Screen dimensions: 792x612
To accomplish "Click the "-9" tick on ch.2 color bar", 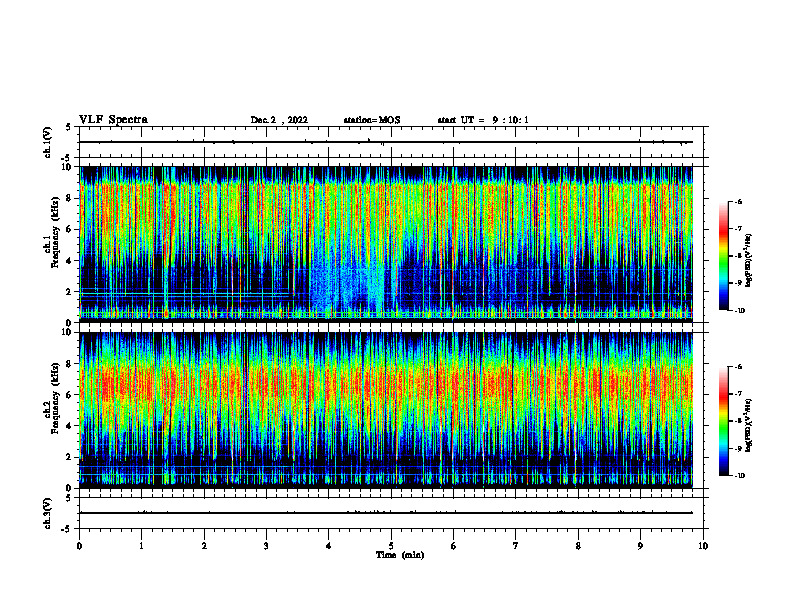I will tap(739, 448).
